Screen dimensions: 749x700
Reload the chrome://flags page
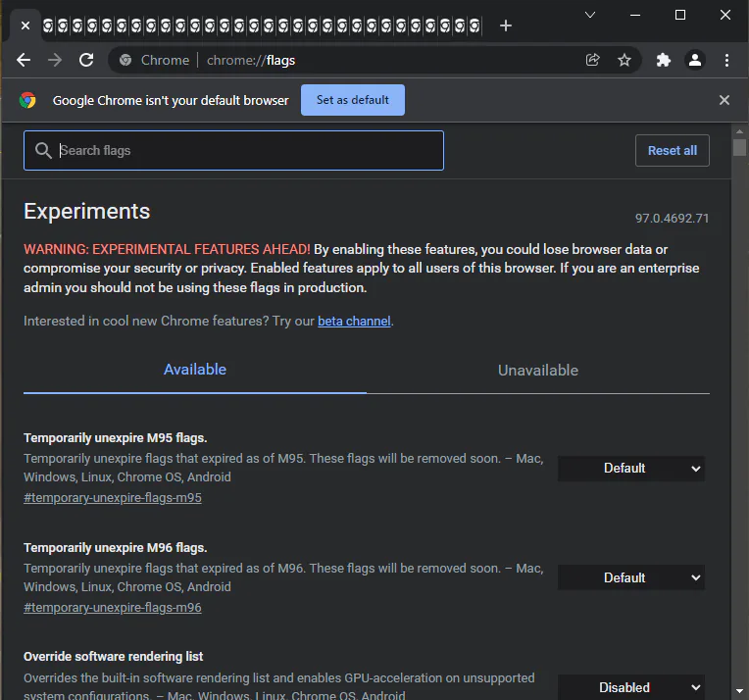pos(86,60)
